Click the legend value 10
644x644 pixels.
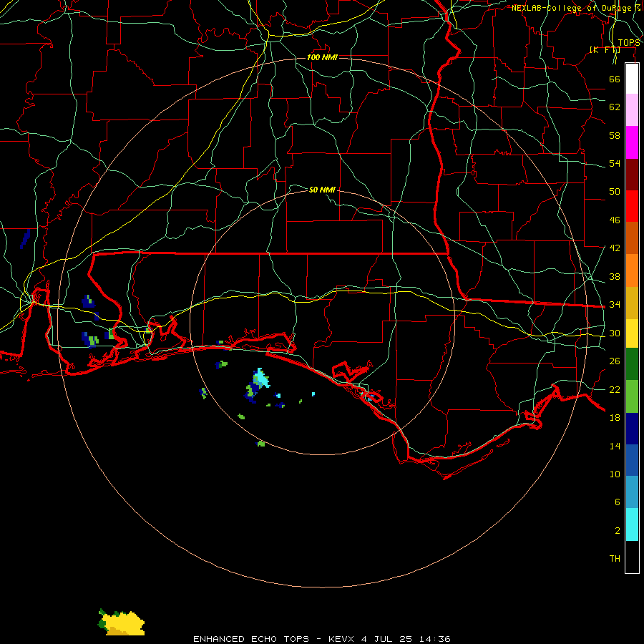point(615,474)
